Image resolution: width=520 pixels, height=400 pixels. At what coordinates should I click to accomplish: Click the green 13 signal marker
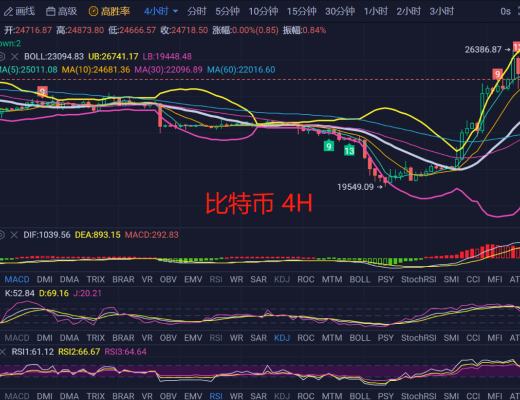349,151
